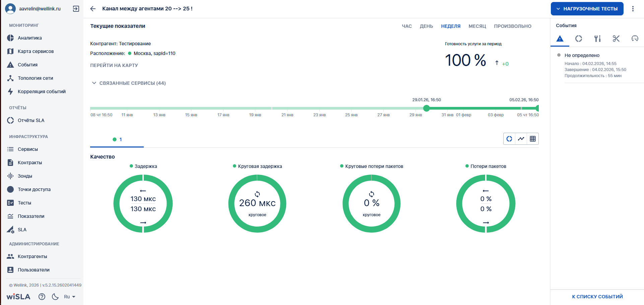Switch to table grid view

[x=532, y=139]
